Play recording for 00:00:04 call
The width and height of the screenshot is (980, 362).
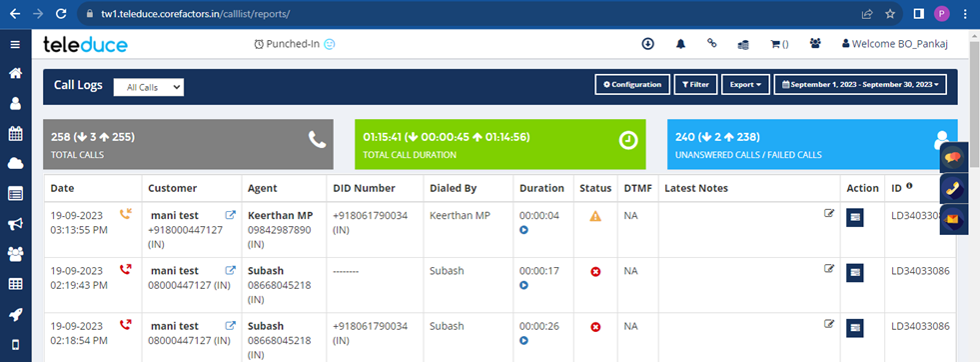[x=523, y=229]
